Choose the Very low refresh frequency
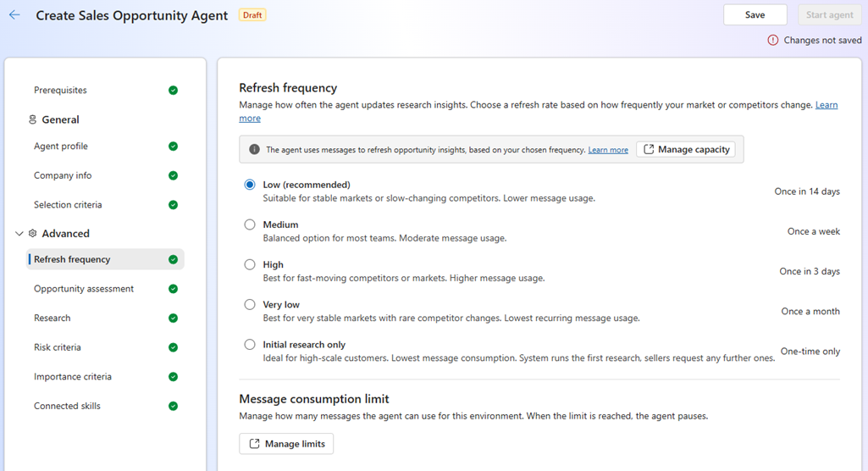 (x=250, y=304)
